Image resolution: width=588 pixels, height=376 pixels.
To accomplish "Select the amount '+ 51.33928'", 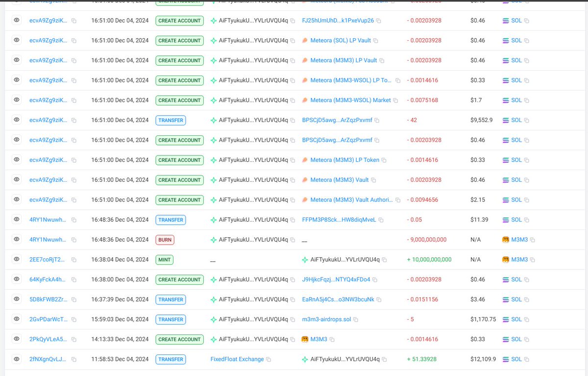I will (x=422, y=359).
